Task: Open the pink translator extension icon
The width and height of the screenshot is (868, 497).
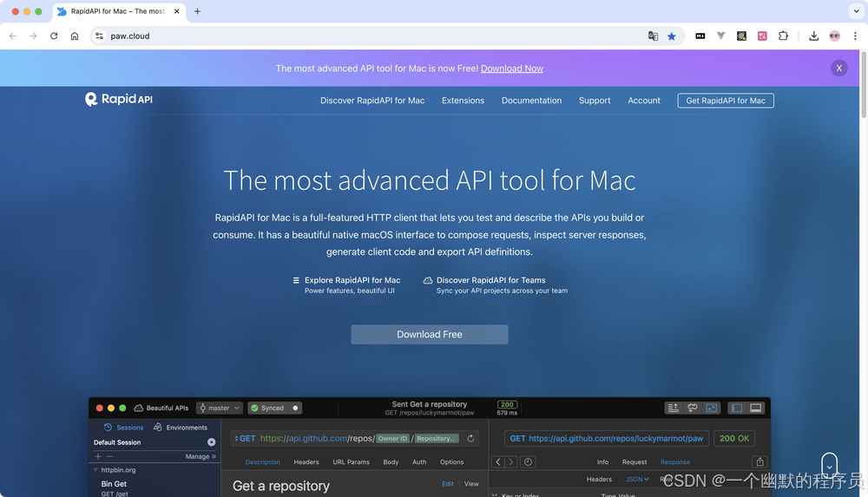Action: coord(762,36)
